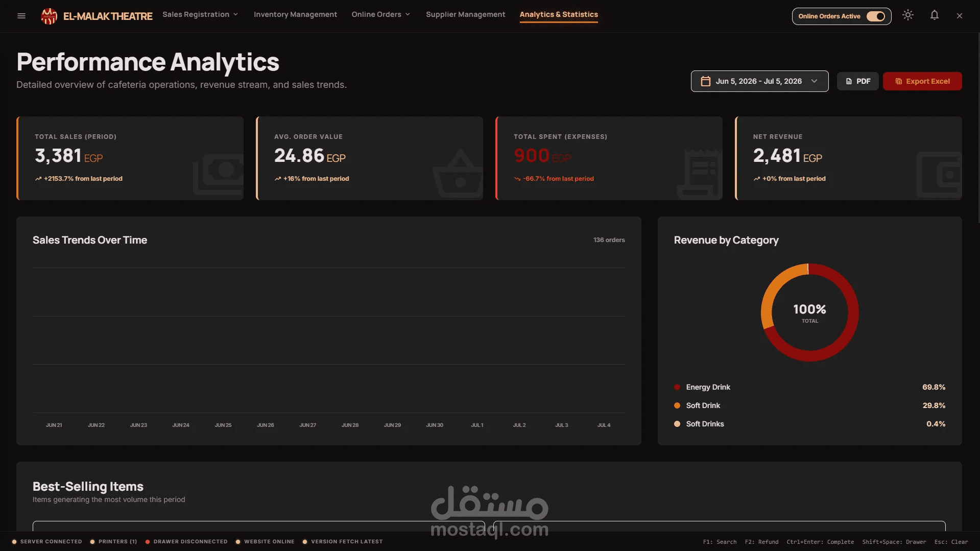980x551 pixels.
Task: Click the Excel spreadsheet icon
Action: coord(898,81)
